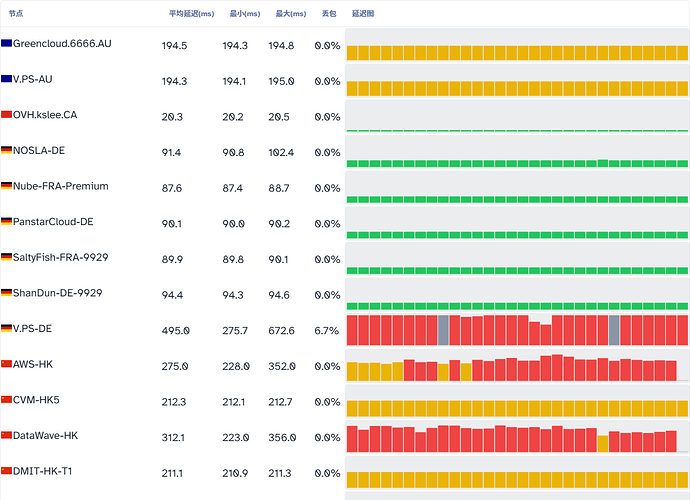Sort by 平均延迟(ms) column header

(x=191, y=14)
